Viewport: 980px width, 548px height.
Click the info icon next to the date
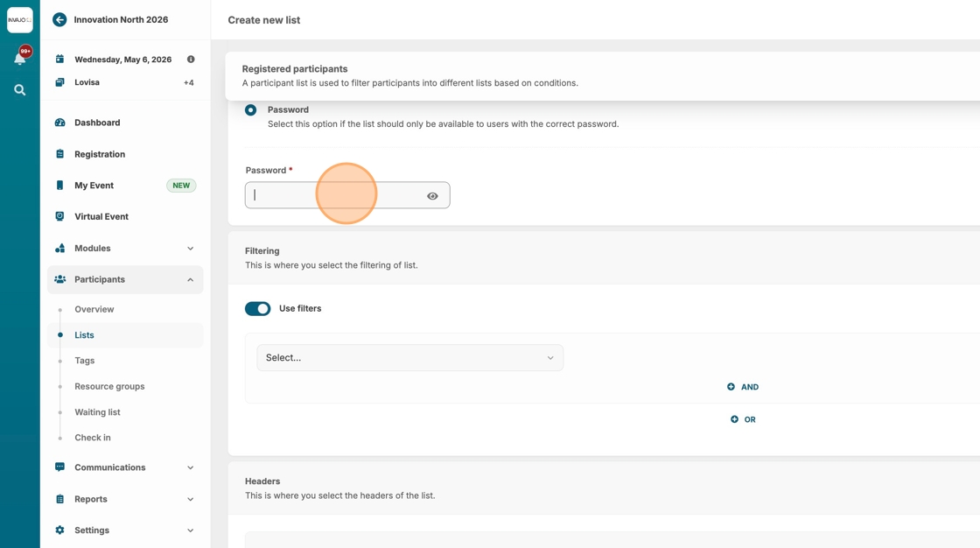coord(191,60)
